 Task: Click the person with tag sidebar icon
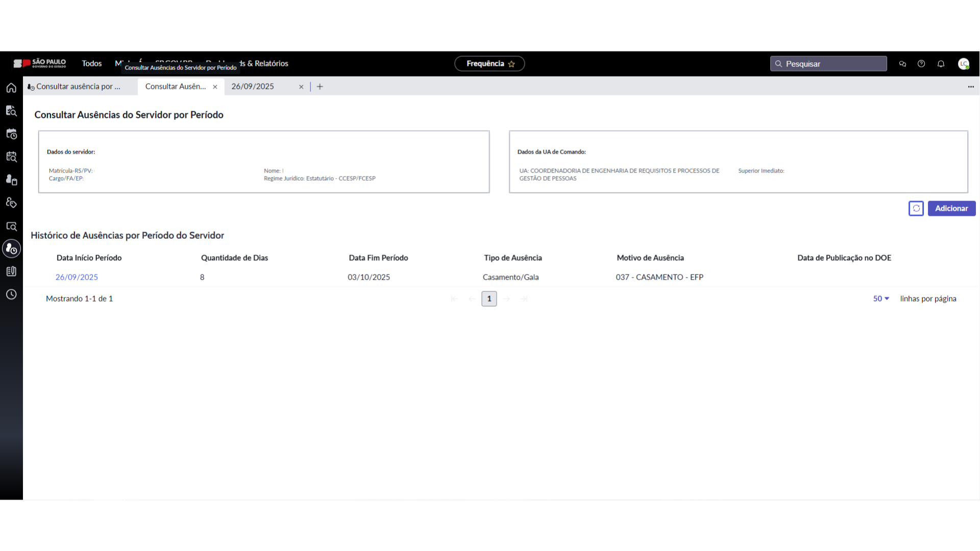(x=11, y=203)
